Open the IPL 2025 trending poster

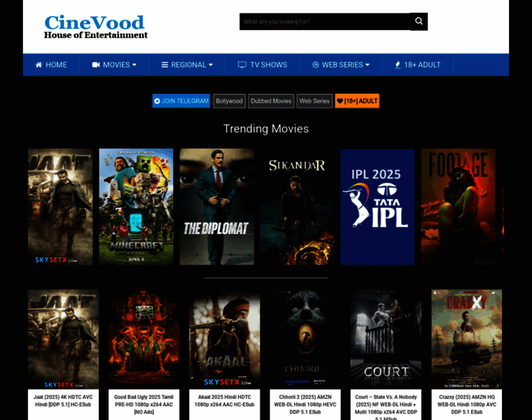pos(377,206)
